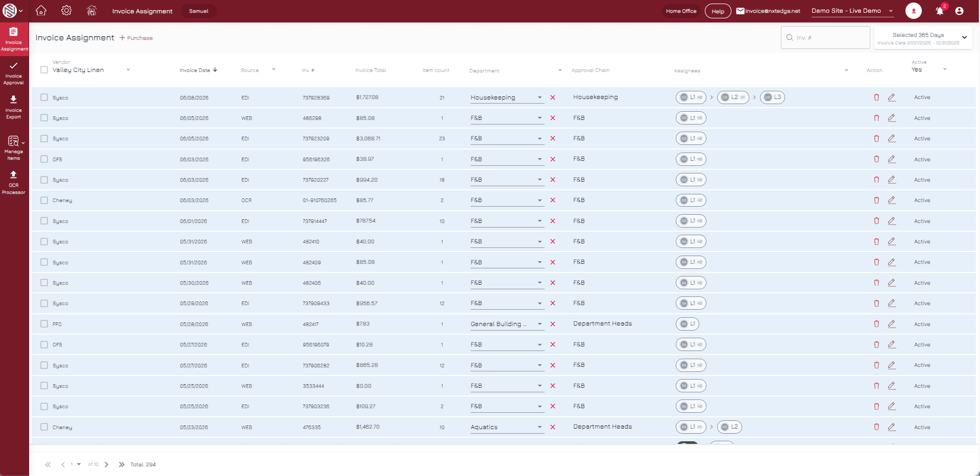Click the Invoice Total column header
980x476 pixels.
(x=371, y=70)
